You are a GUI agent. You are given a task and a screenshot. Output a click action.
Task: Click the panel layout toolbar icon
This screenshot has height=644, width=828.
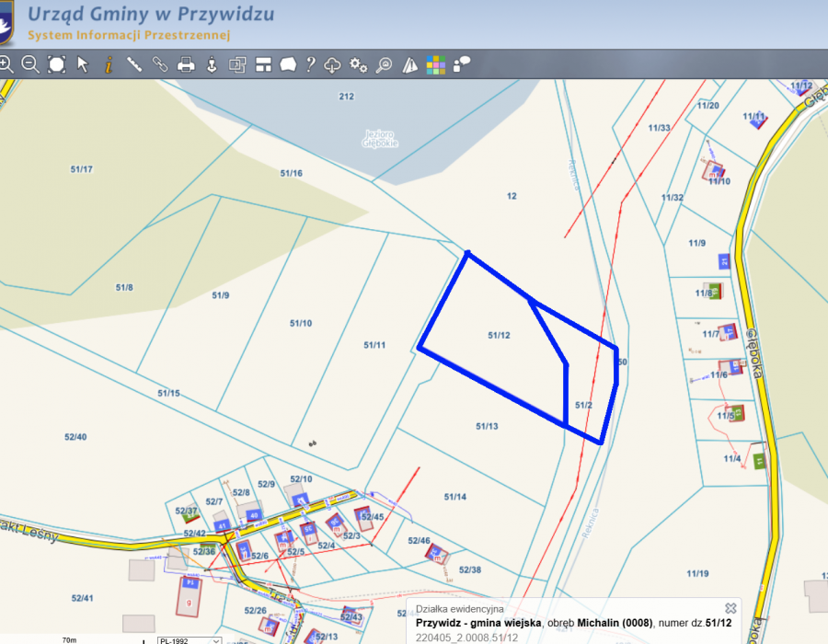pyautogui.click(x=263, y=64)
